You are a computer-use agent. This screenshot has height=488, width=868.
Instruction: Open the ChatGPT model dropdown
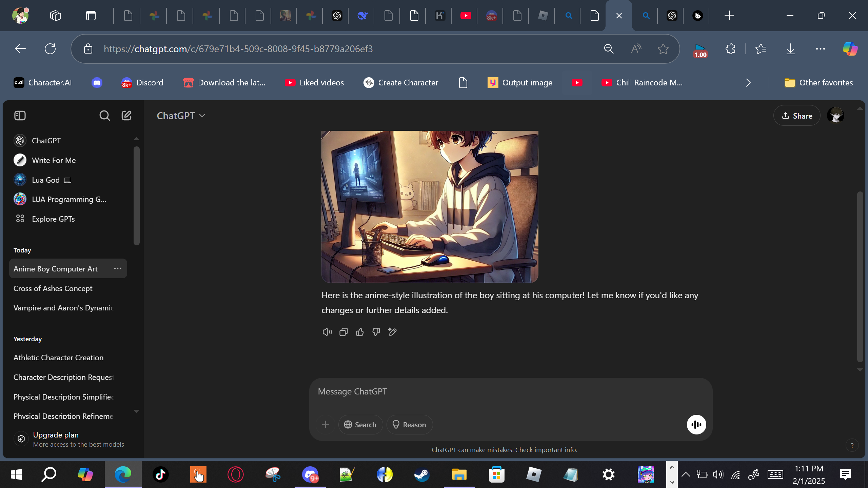[x=181, y=116]
